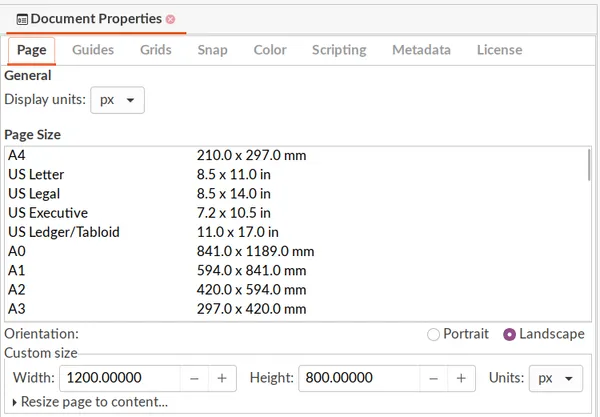This screenshot has height=417, width=600.
Task: Click the Document Properties panel icon
Action: tap(22, 19)
